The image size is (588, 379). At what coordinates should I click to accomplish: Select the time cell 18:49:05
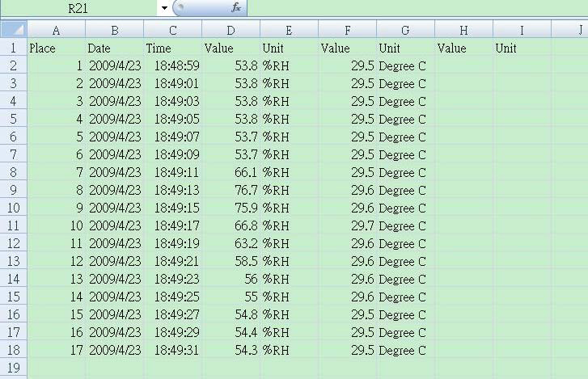(173, 119)
